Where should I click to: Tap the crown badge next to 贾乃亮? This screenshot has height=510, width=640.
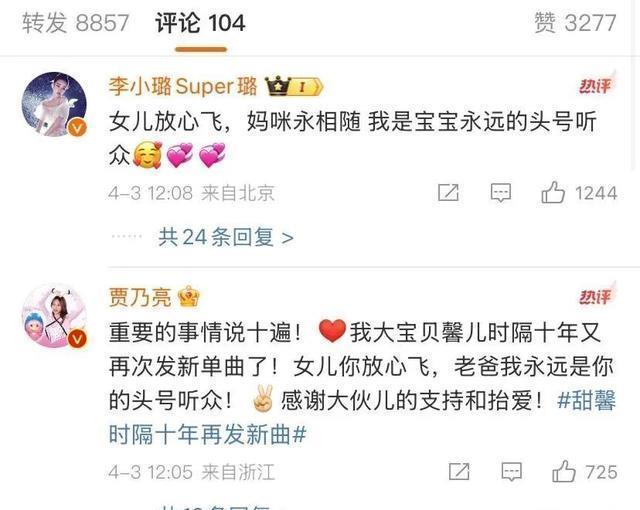pos(188,297)
